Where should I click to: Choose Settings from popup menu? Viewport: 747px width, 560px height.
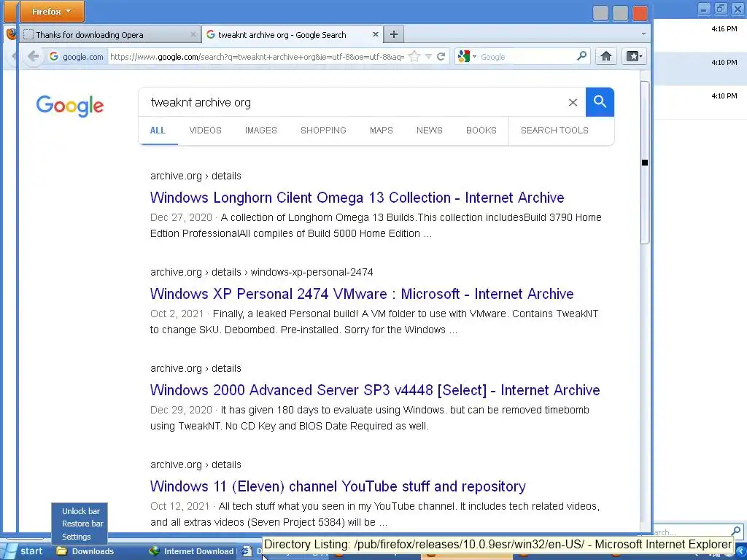click(x=76, y=537)
